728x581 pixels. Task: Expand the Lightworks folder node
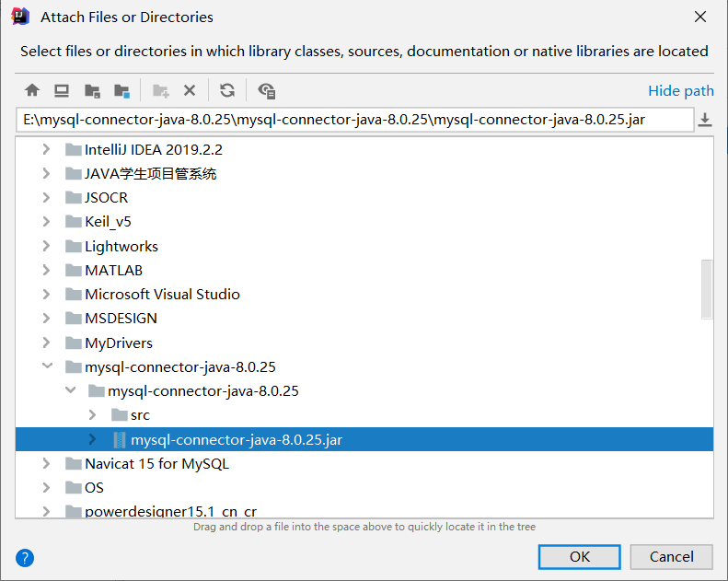pyautogui.click(x=46, y=246)
